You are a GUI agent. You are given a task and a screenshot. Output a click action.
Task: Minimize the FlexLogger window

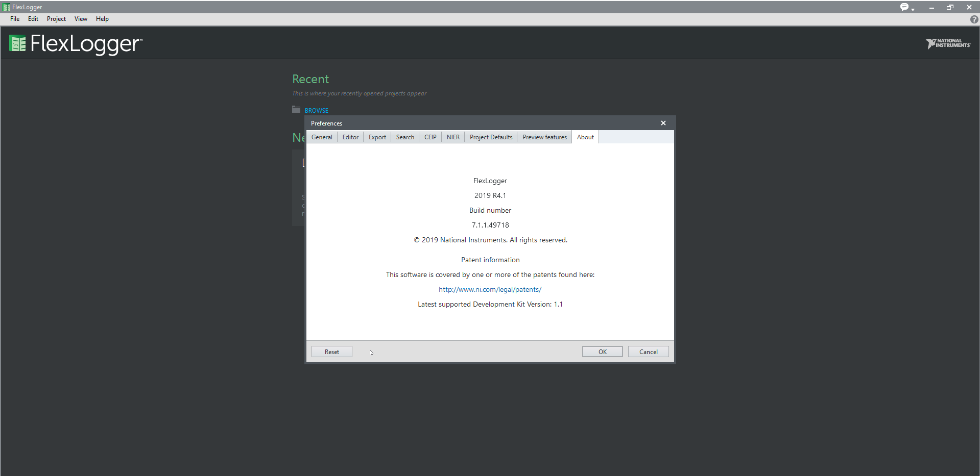point(931,7)
